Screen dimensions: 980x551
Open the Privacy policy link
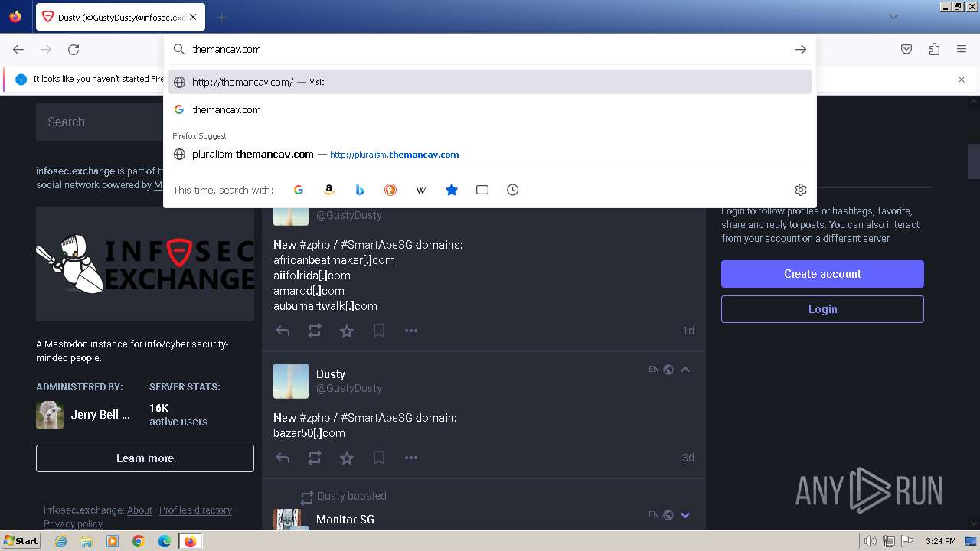pos(73,524)
